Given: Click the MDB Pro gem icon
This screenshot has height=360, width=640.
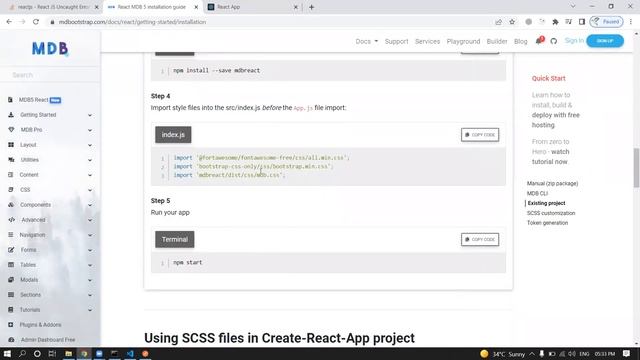Looking at the screenshot, I should pyautogui.click(x=11, y=130).
